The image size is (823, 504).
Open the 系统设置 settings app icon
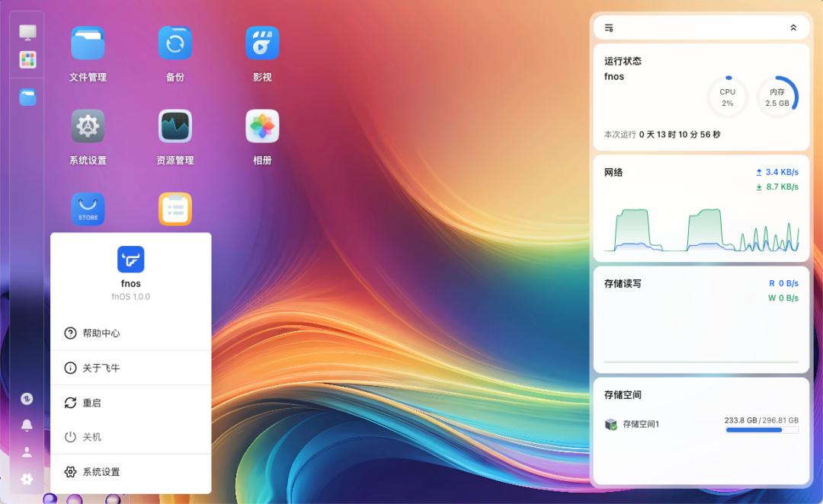click(88, 126)
